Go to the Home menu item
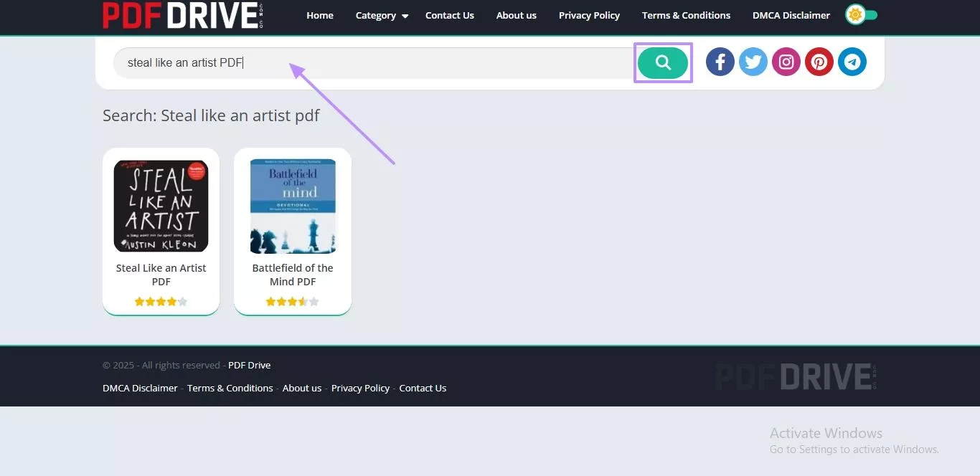Viewport: 980px width, 476px height. [x=320, y=16]
